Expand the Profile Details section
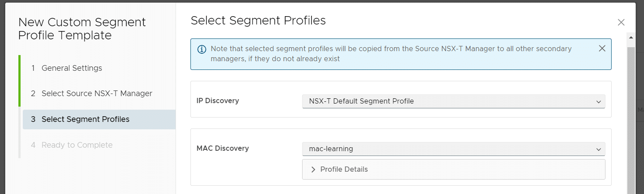 coord(454,169)
